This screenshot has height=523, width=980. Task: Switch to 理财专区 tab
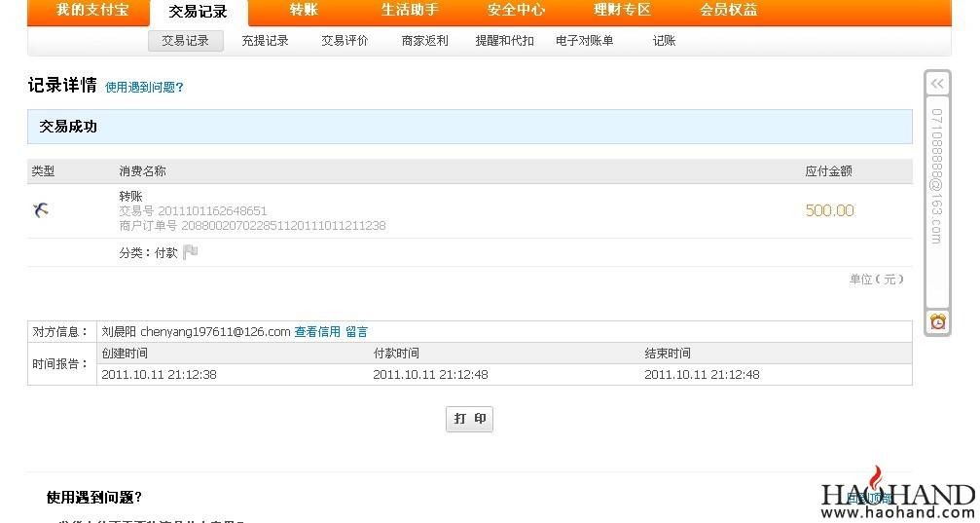coord(623,10)
